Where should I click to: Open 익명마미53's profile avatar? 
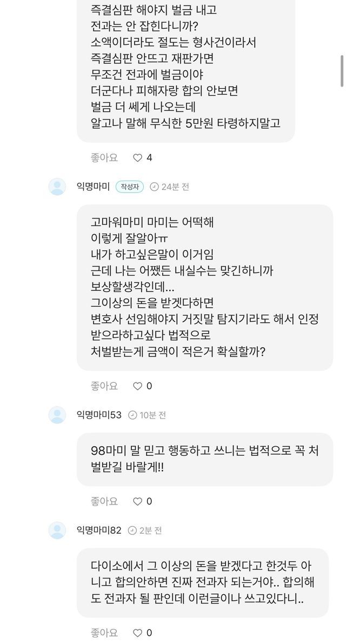pyautogui.click(x=57, y=415)
